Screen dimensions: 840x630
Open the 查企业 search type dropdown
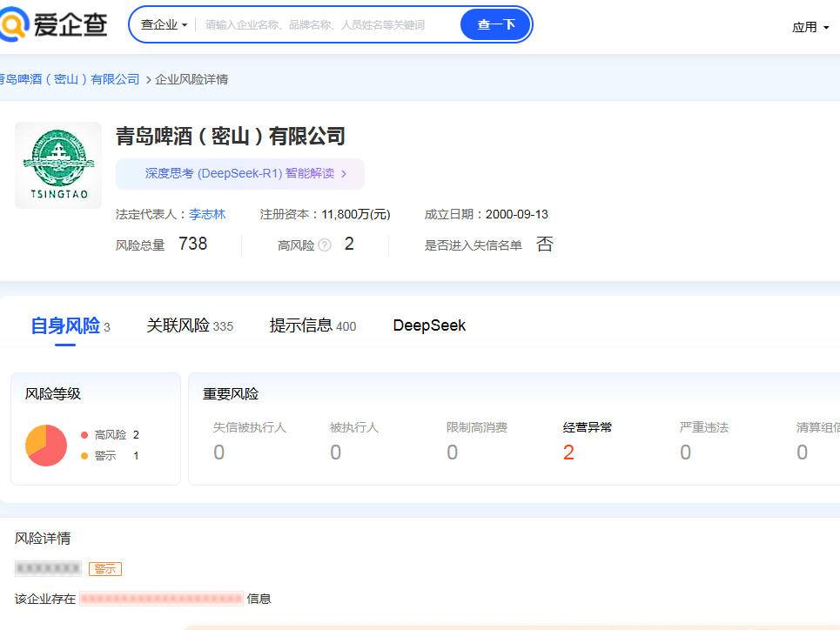[164, 24]
